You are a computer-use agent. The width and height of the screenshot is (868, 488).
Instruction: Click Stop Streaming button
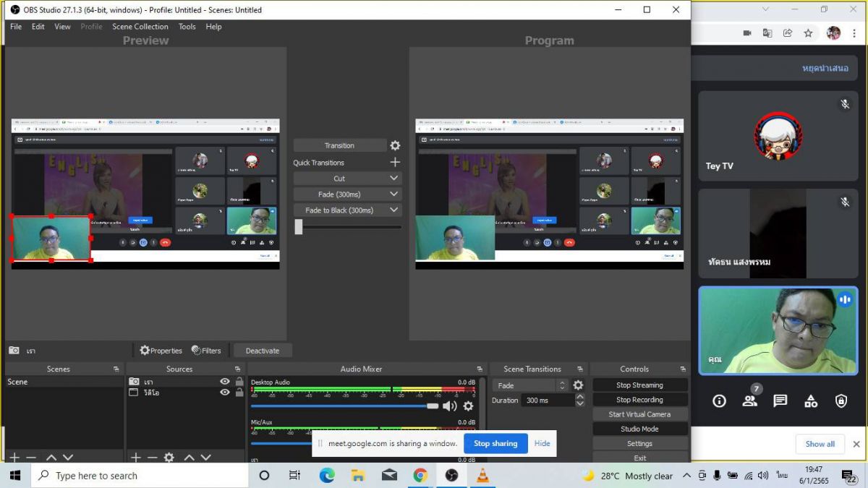click(639, 385)
